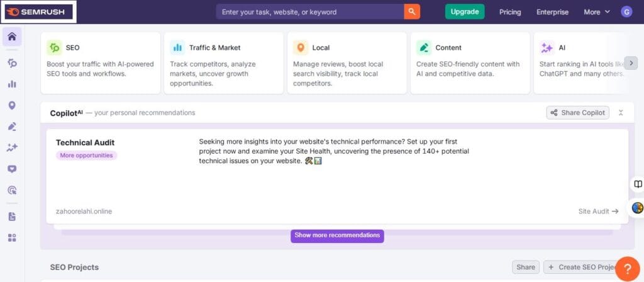Expand the More dropdown in header
Image resolution: width=644 pixels, height=282 pixels.
point(597,12)
